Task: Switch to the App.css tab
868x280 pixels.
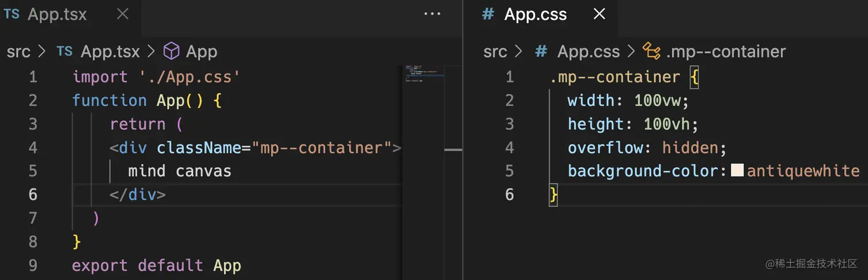Action: (x=535, y=14)
